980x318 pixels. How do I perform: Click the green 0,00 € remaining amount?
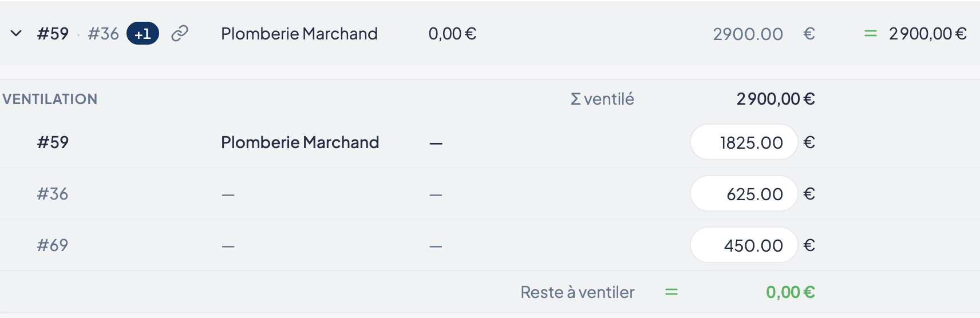pyautogui.click(x=791, y=292)
